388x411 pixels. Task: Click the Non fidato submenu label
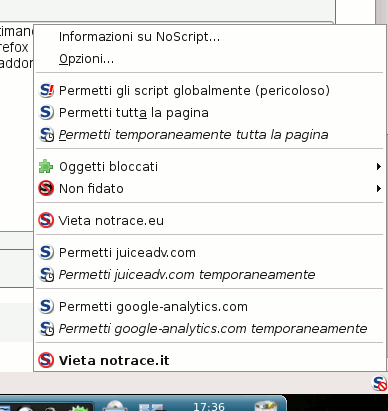point(91,189)
